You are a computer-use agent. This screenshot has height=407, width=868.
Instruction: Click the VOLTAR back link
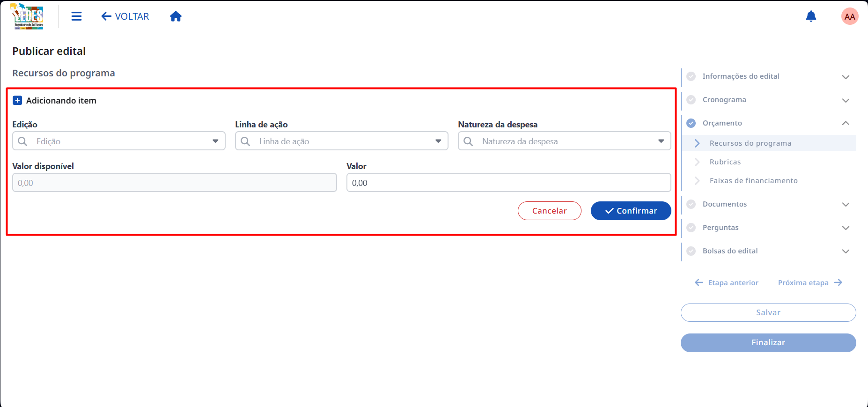coord(125,16)
